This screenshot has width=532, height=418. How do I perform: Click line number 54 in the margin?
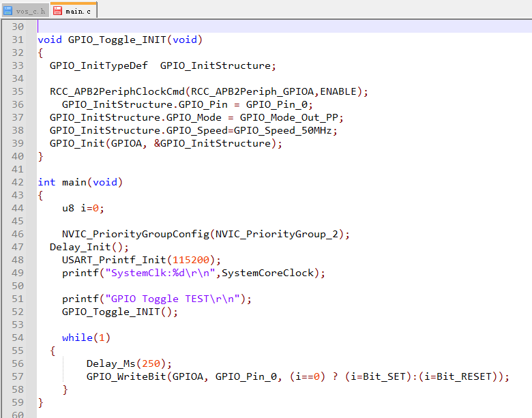click(x=18, y=338)
